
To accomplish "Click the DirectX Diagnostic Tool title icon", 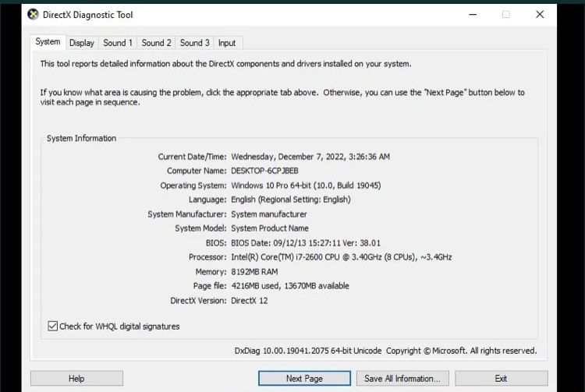I will [x=34, y=15].
